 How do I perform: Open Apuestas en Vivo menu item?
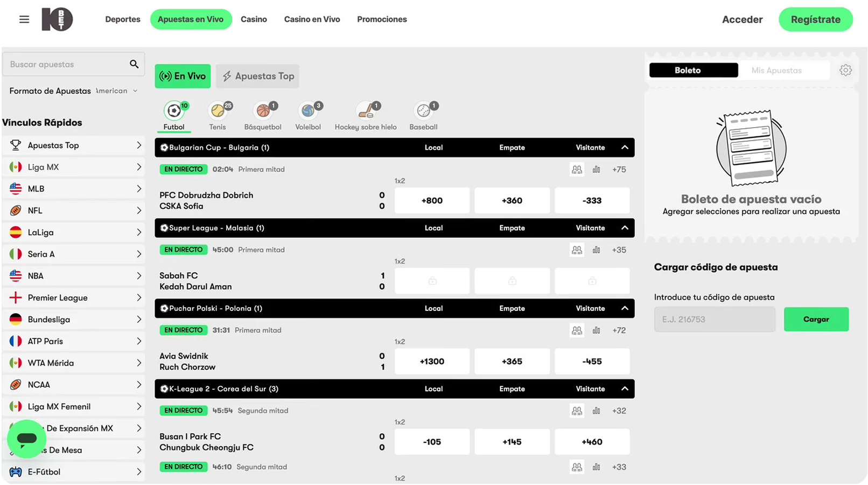click(191, 19)
